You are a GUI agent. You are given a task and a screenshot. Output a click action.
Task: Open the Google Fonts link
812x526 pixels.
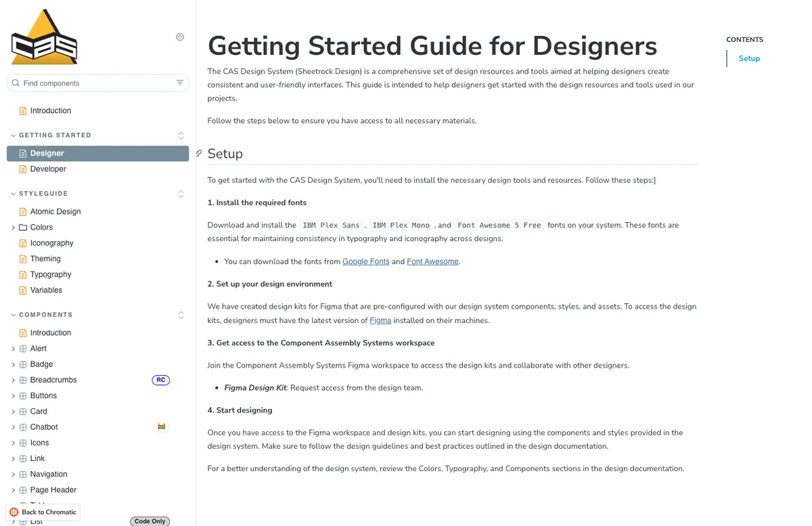click(x=365, y=261)
